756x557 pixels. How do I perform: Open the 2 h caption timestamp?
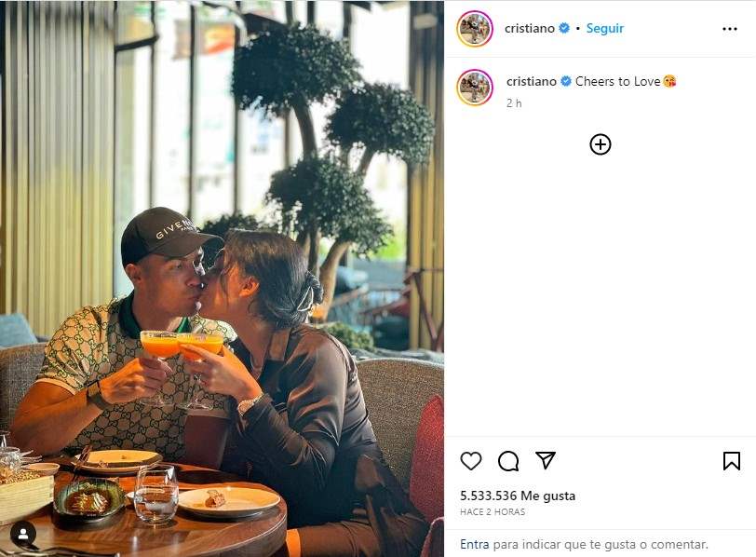click(x=514, y=102)
